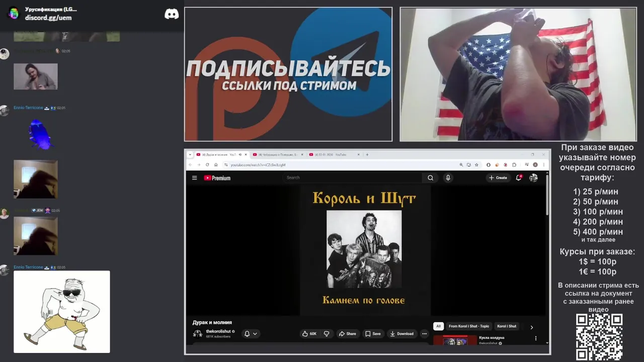The width and height of the screenshot is (644, 362).
Task: Click the Share button
Action: coord(347,333)
